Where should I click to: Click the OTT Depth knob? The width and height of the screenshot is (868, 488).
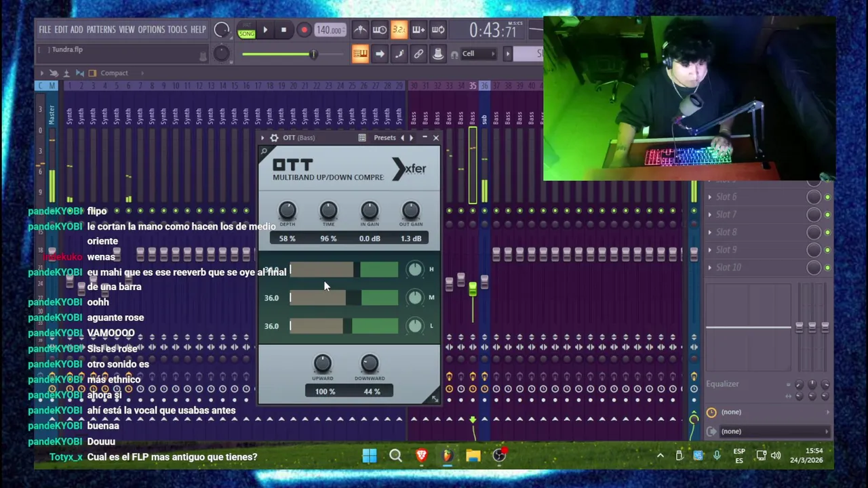[x=287, y=211]
